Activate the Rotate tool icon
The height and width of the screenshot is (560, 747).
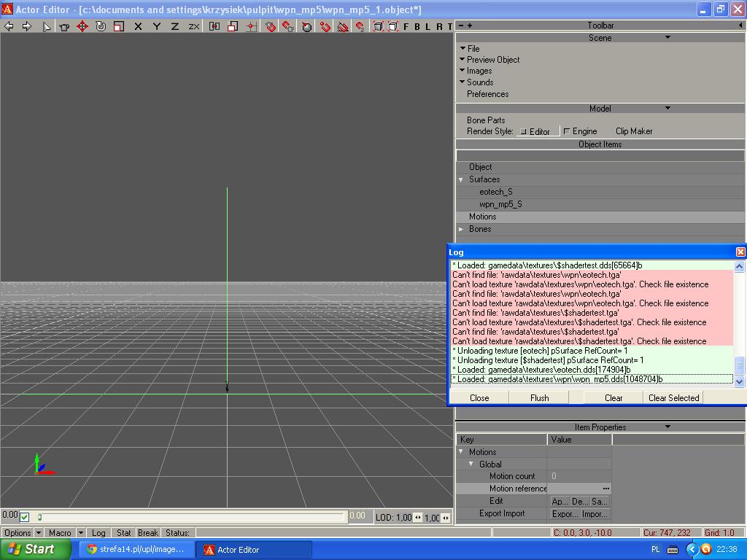[x=101, y=26]
